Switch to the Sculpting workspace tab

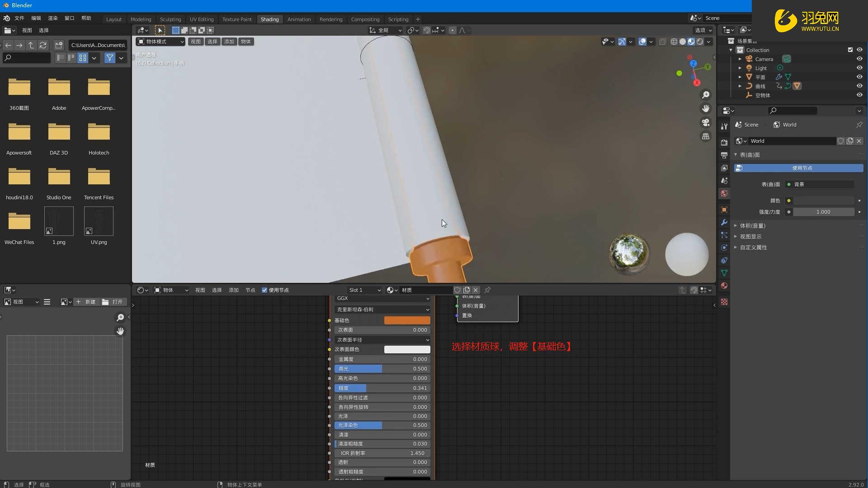coord(170,19)
